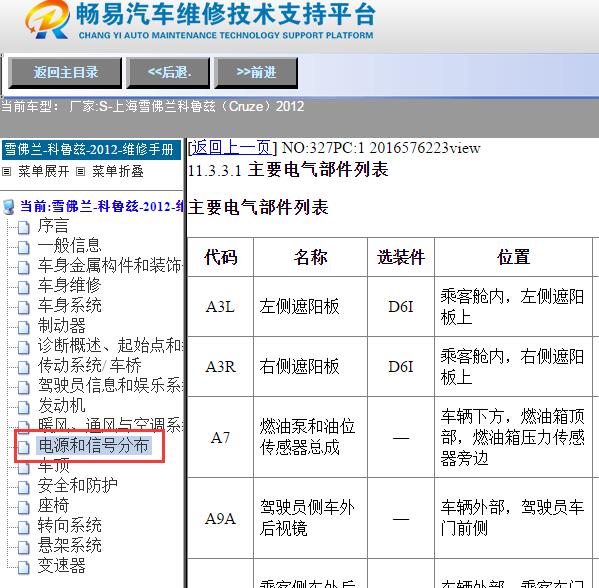Click the 返回主目录 button
Image resolution: width=599 pixels, height=588 pixels.
pos(65,73)
